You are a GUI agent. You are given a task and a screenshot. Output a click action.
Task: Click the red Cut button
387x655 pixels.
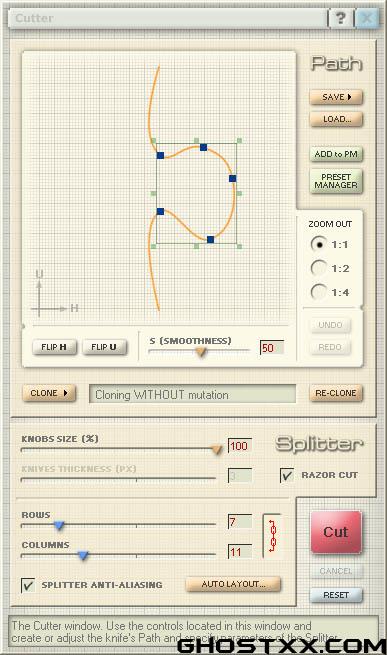[x=336, y=532]
